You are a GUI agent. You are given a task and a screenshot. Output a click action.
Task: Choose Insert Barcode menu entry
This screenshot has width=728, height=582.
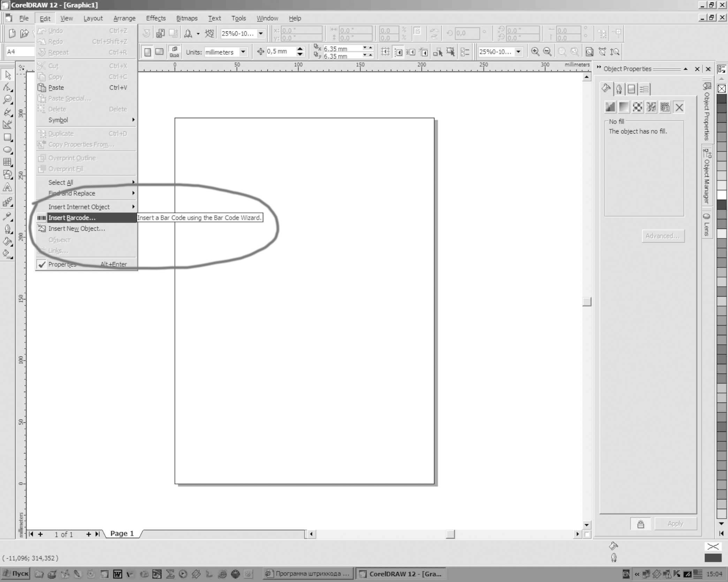(x=87, y=217)
